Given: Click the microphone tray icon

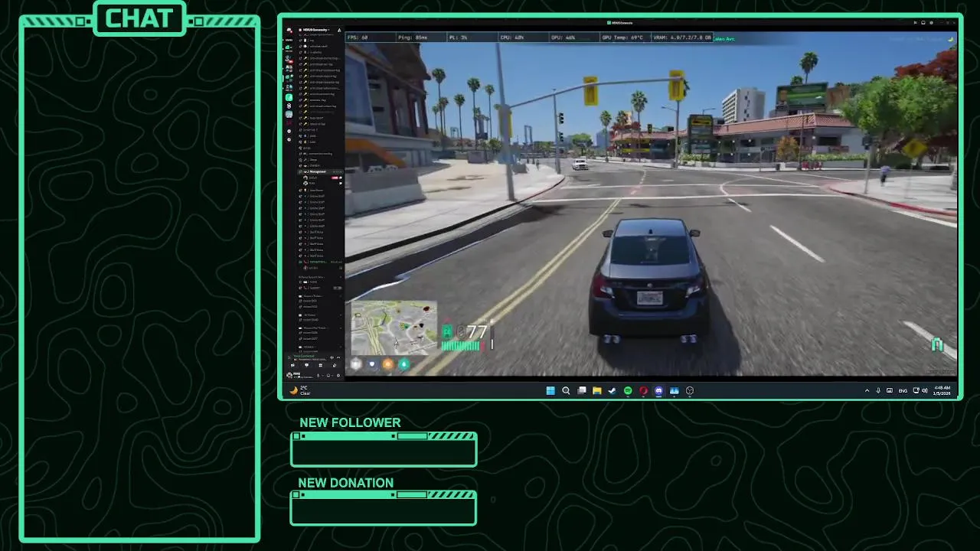Looking at the screenshot, I should click(878, 390).
